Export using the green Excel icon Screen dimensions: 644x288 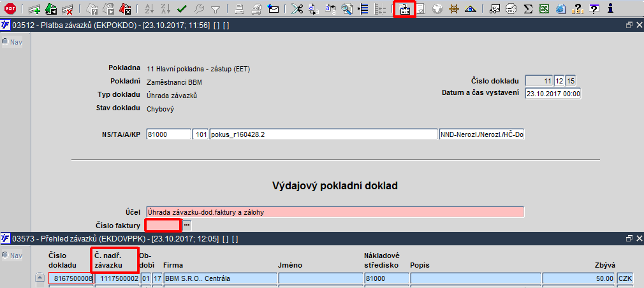pos(544,9)
